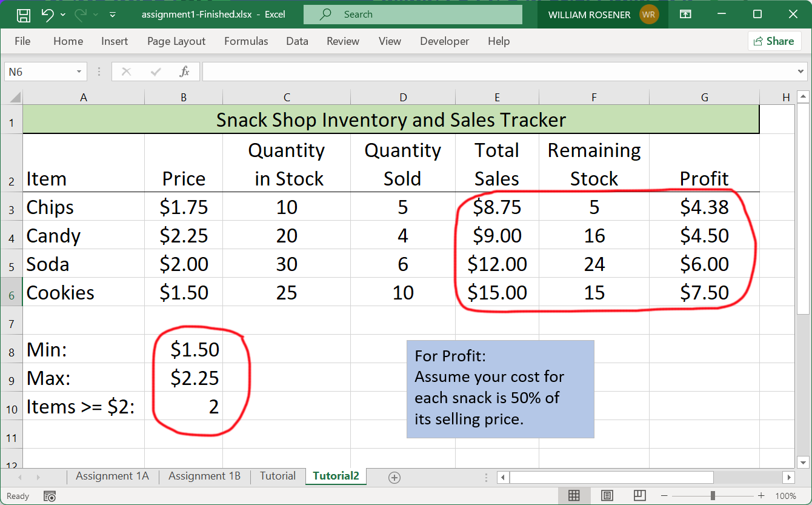The width and height of the screenshot is (812, 505).
Task: Expand the formula bar chevron
Action: (x=801, y=72)
